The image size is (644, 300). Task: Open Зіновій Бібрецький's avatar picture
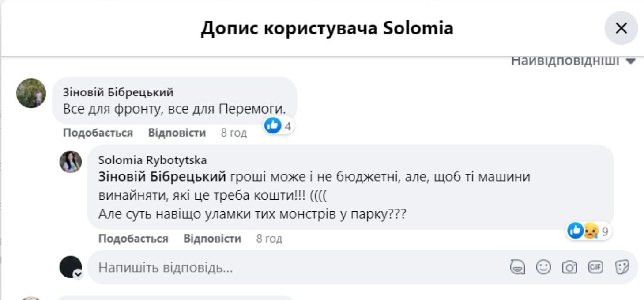click(31, 93)
